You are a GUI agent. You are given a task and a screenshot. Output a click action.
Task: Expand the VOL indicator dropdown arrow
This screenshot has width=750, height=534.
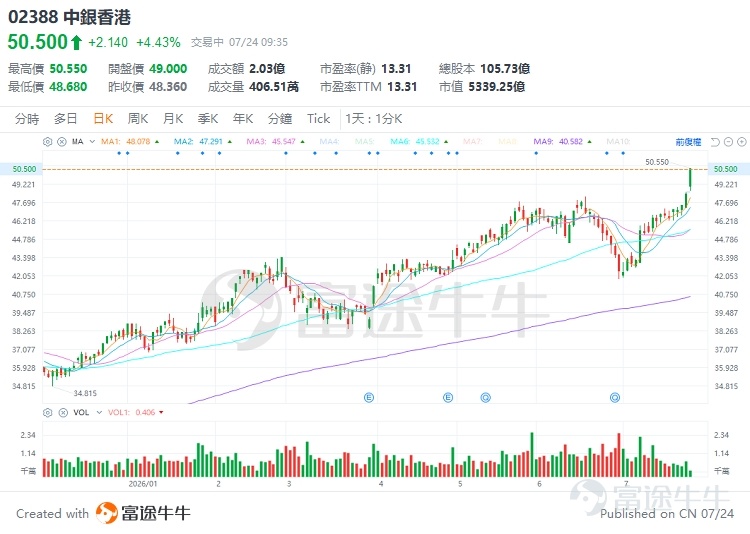[99, 412]
